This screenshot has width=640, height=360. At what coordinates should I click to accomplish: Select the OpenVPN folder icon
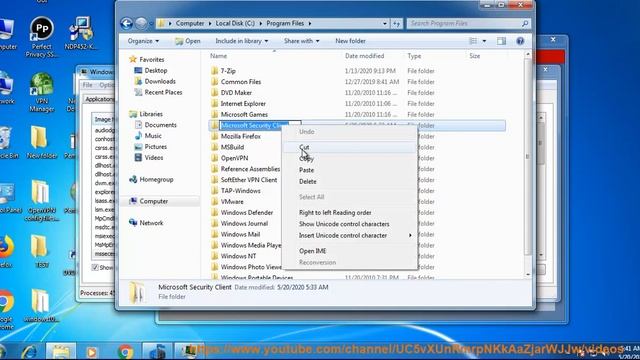pyautogui.click(x=215, y=158)
